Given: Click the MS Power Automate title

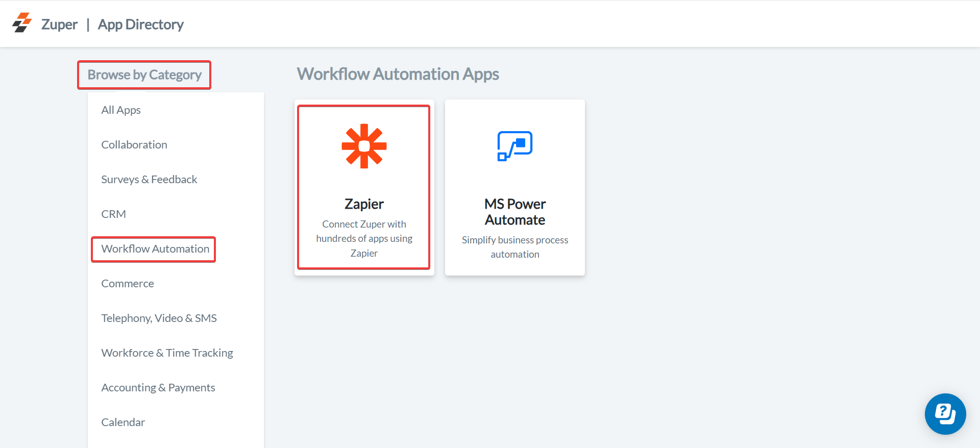Looking at the screenshot, I should 515,212.
